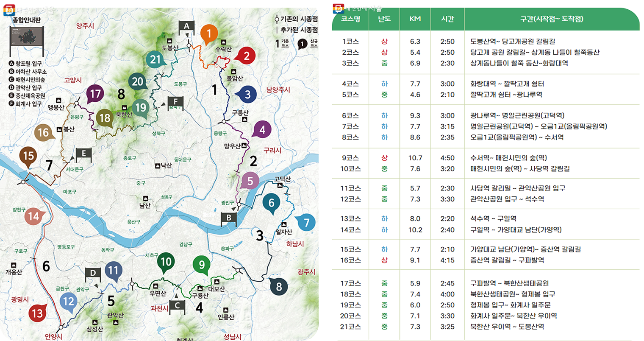Image resolution: width=644 pixels, height=341 pixels.
Task: Click the legend entry 회계사 입구
Action: [x=28, y=104]
